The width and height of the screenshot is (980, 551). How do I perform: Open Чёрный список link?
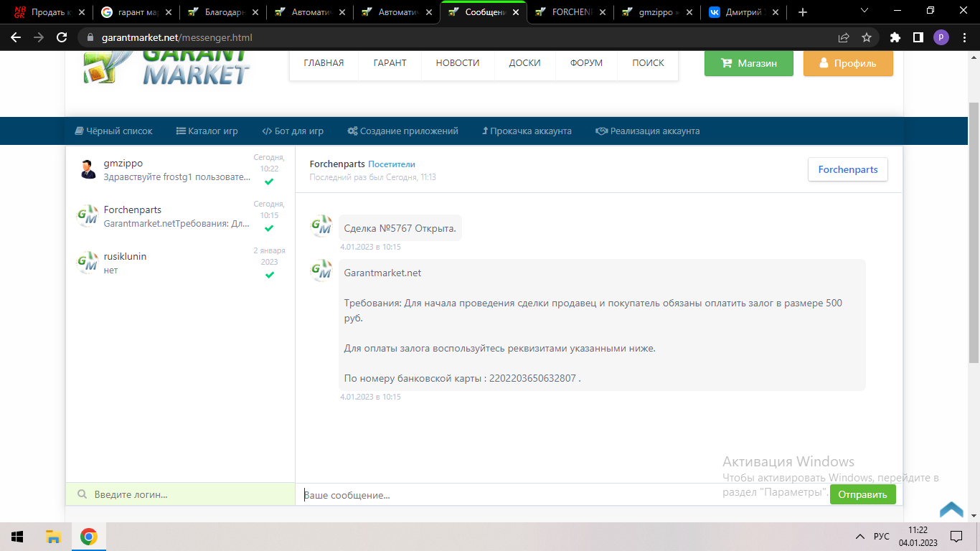[113, 131]
